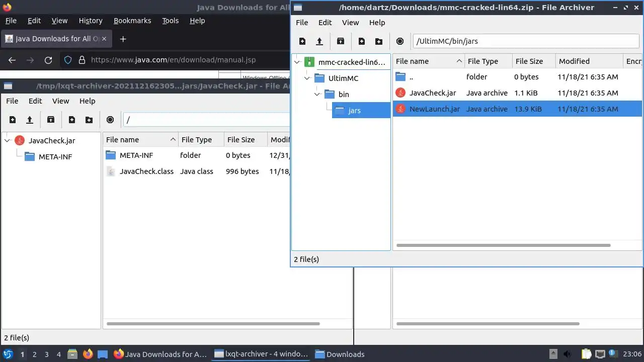644x362 pixels.
Task: Switch to virtual desktop 2
Action: [x=34, y=354]
